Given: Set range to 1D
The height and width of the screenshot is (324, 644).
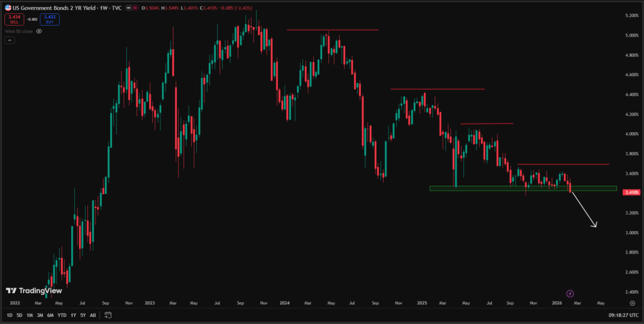Looking at the screenshot, I should coord(9,315).
